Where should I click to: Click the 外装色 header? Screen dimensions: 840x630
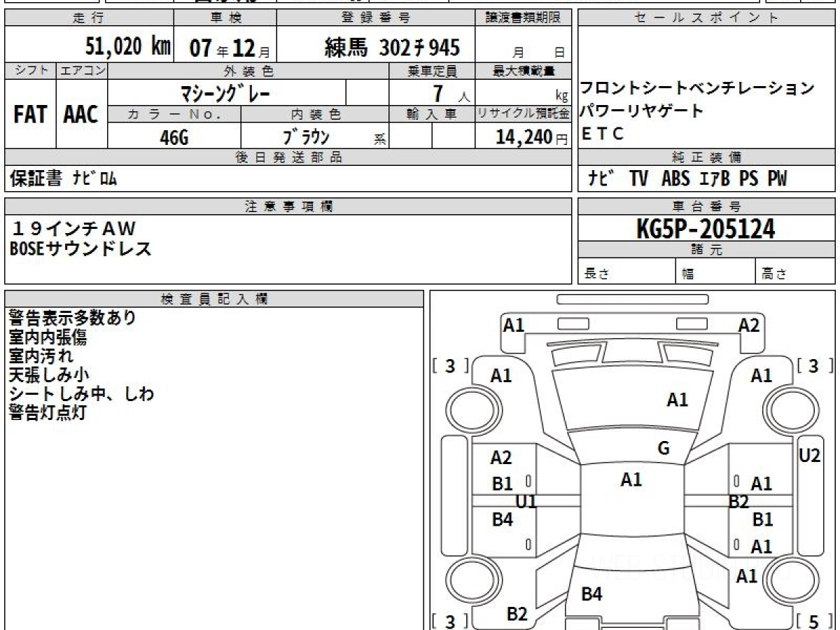tap(248, 71)
